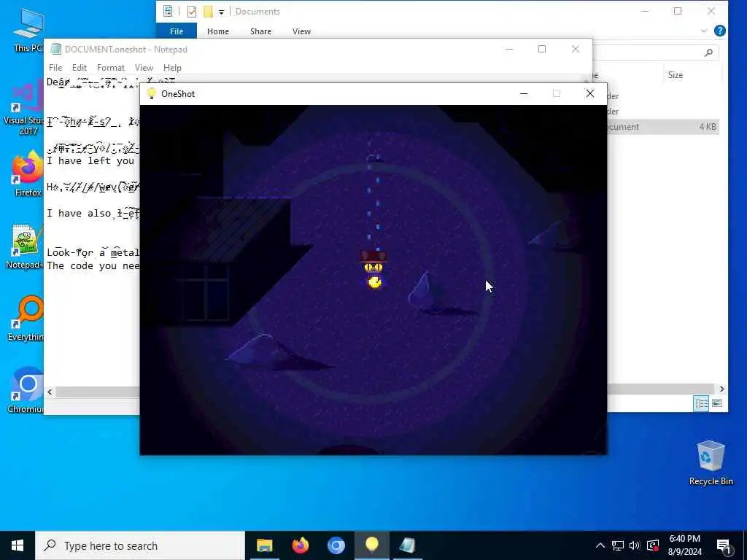This screenshot has height=560, width=747.
Task: Open Home ribbon tab in Documents window
Action: pos(218,31)
